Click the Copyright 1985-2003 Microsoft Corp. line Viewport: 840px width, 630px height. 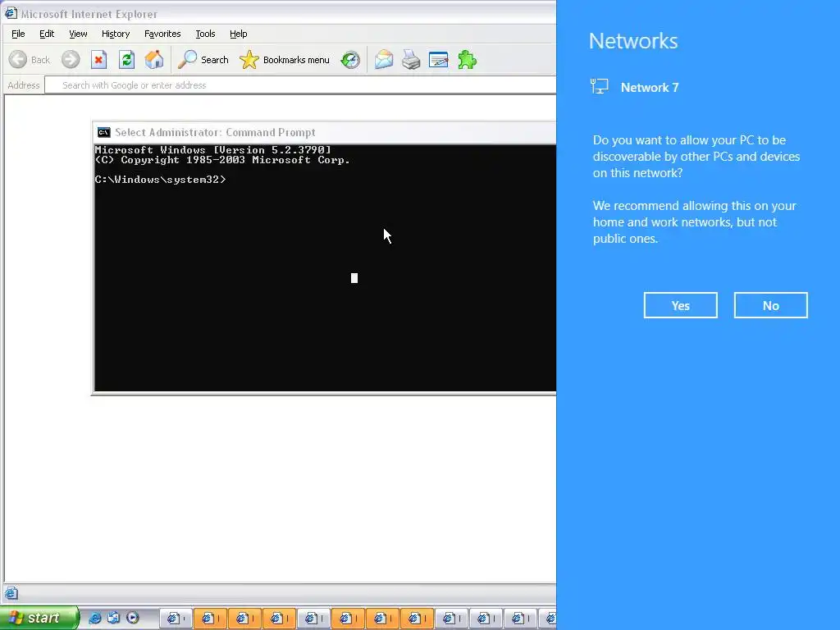pyautogui.click(x=222, y=160)
